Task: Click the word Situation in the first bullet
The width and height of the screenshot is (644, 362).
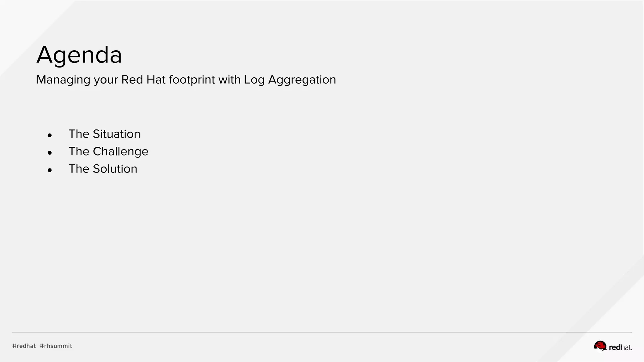Action: (x=117, y=134)
